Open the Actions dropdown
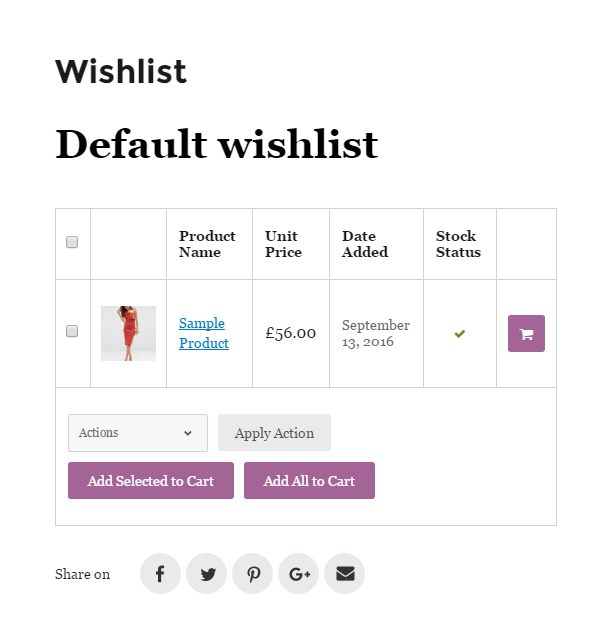Screen dimensions: 608x640 pyautogui.click(x=138, y=433)
